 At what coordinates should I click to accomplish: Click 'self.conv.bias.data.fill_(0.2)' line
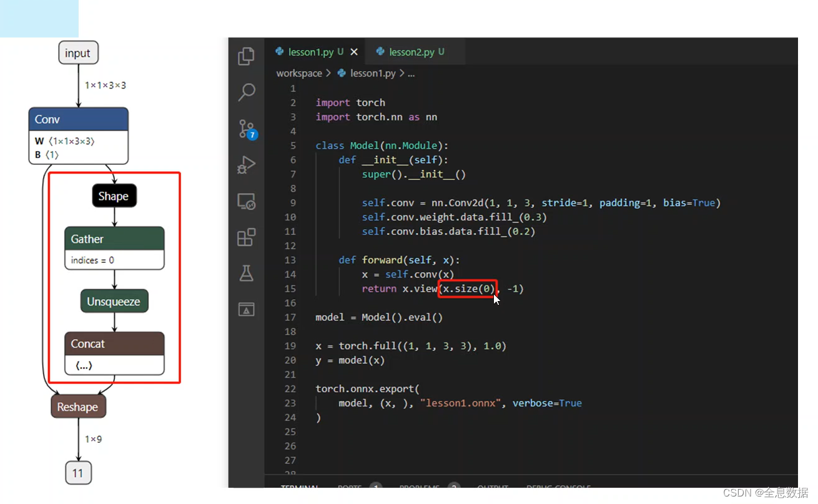(x=448, y=232)
